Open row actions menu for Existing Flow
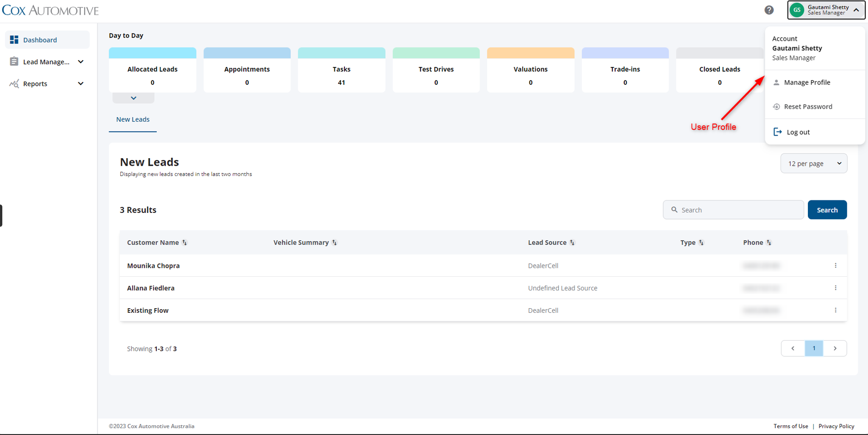This screenshot has height=435, width=868. click(835, 310)
